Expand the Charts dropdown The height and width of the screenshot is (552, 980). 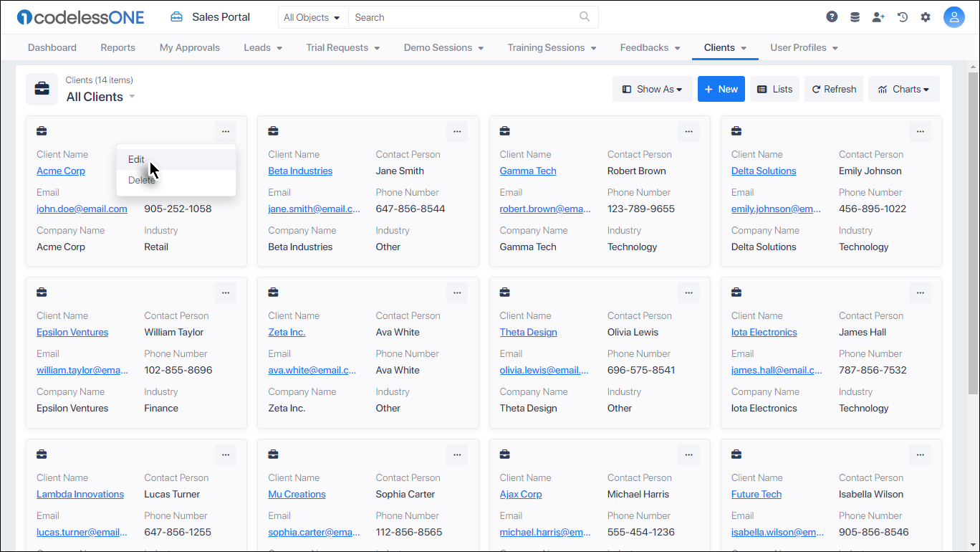coord(903,88)
